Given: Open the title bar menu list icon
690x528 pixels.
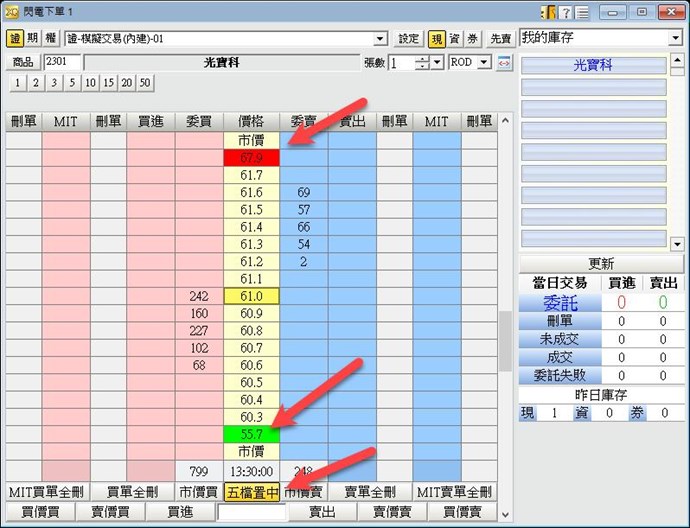Looking at the screenshot, I should tap(582, 13).
